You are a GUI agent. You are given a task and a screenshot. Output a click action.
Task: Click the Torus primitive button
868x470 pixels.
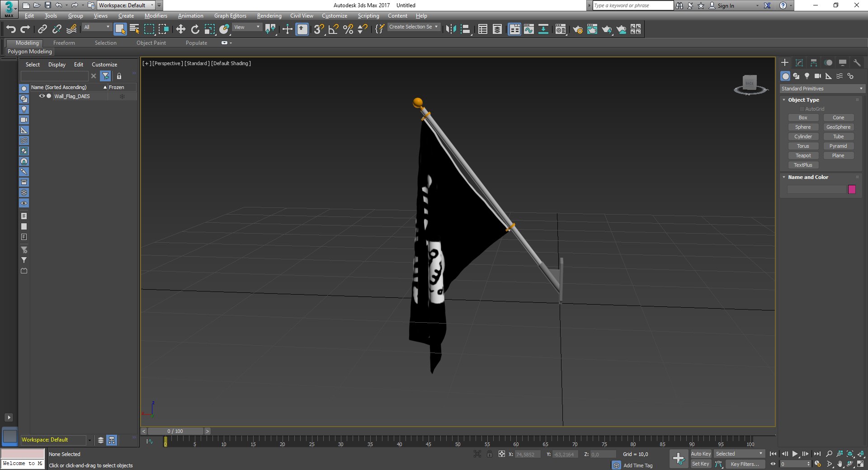tap(803, 146)
